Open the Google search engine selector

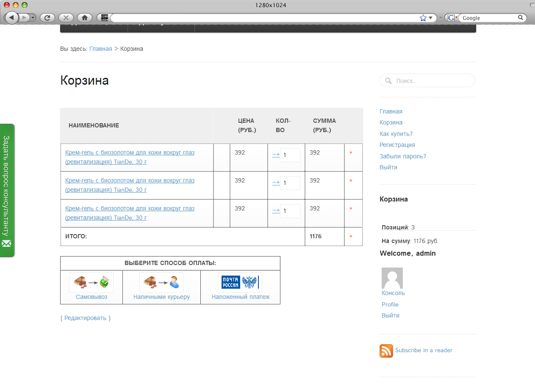point(452,18)
